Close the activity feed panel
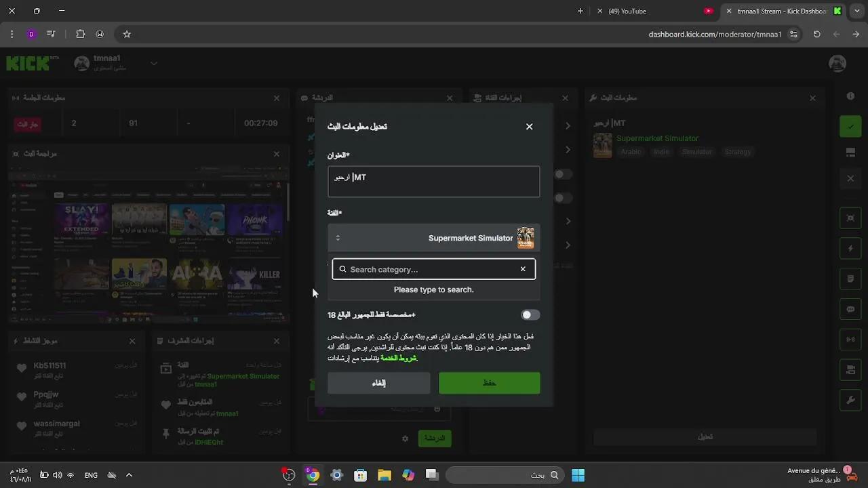 132,341
